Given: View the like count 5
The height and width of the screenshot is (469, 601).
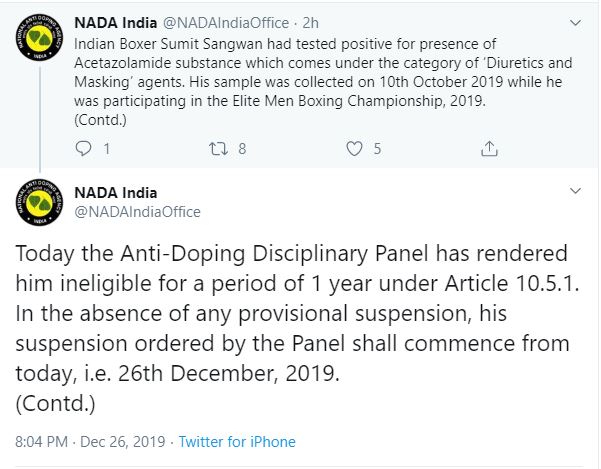Looking at the screenshot, I should coord(378,149).
